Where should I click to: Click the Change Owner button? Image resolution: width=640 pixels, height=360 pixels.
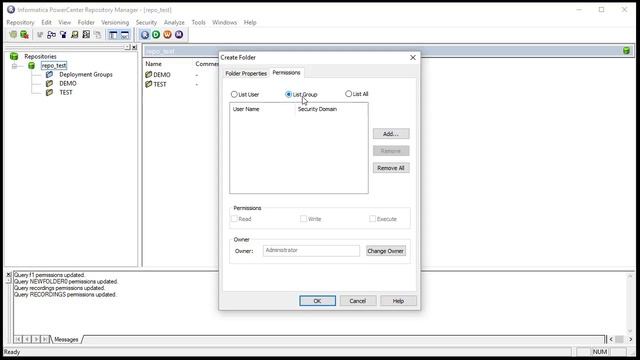click(x=386, y=251)
